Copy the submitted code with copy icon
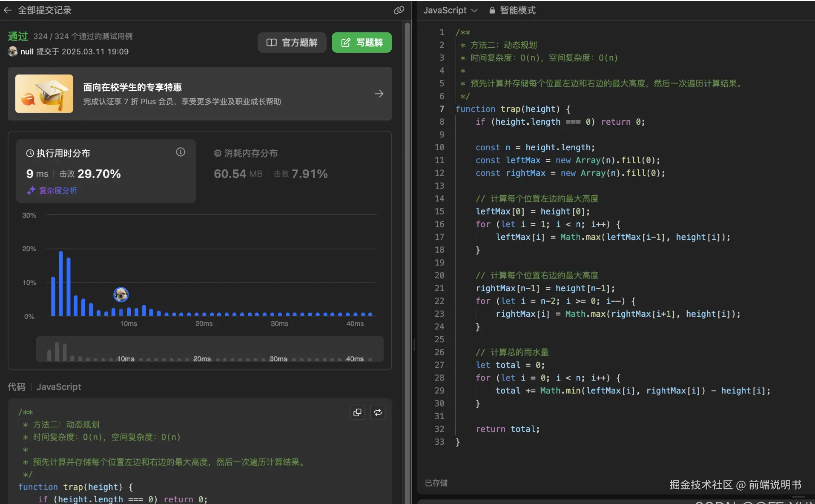 point(357,412)
